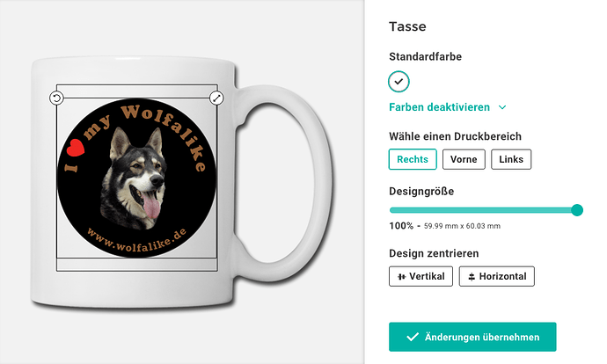Screen dimensions: 607x364
Task: Apply changes with Änderungen übernehmen
Action: 472,337
